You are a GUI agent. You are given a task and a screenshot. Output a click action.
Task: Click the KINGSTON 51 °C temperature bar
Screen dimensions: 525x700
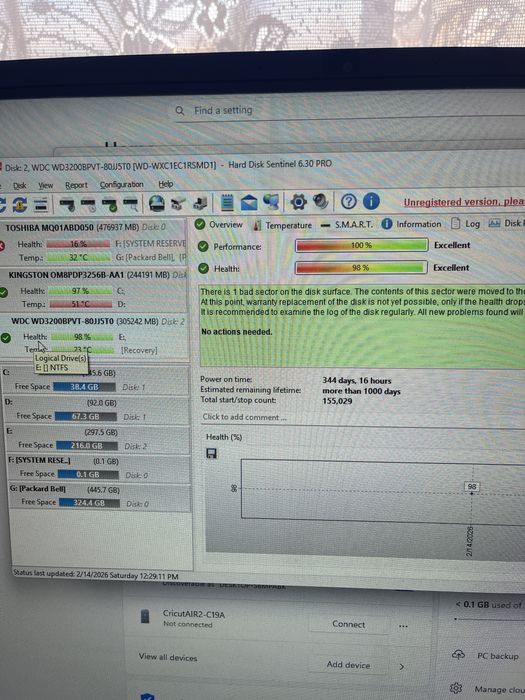[x=81, y=304]
